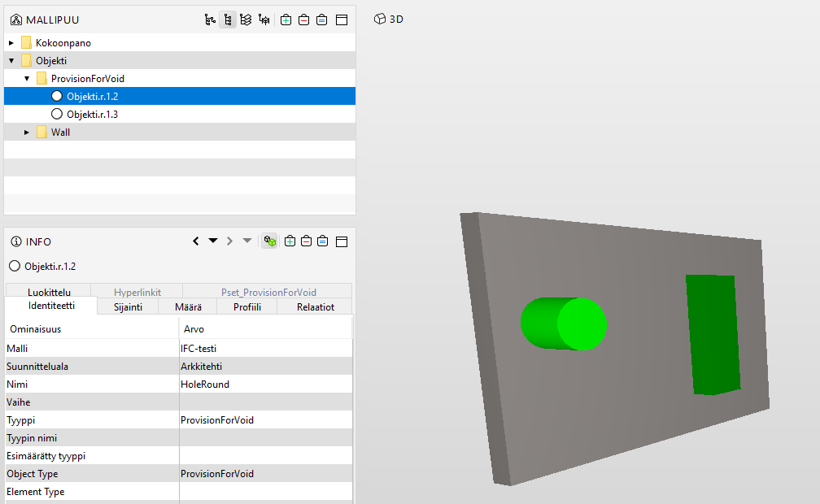Image resolution: width=820 pixels, height=504 pixels.
Task: Remove from basket in Mallipuu toolbar
Action: pos(303,20)
